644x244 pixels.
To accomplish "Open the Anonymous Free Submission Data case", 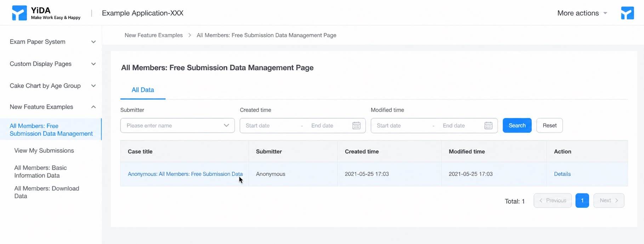I will click(x=185, y=174).
